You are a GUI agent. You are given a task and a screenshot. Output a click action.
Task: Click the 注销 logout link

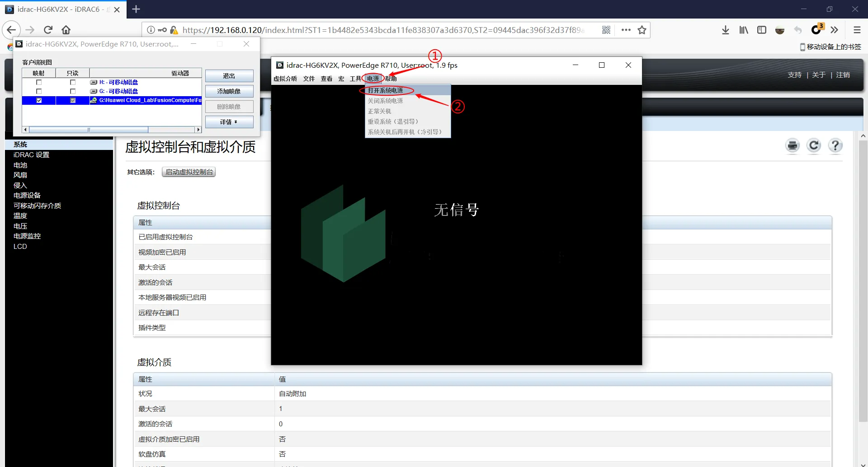[843, 75]
